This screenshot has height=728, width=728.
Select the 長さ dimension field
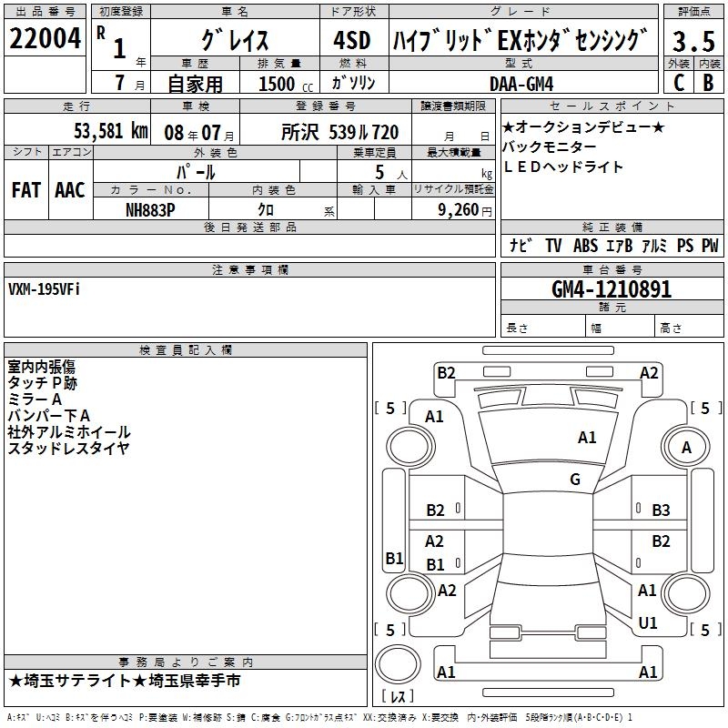click(x=542, y=328)
